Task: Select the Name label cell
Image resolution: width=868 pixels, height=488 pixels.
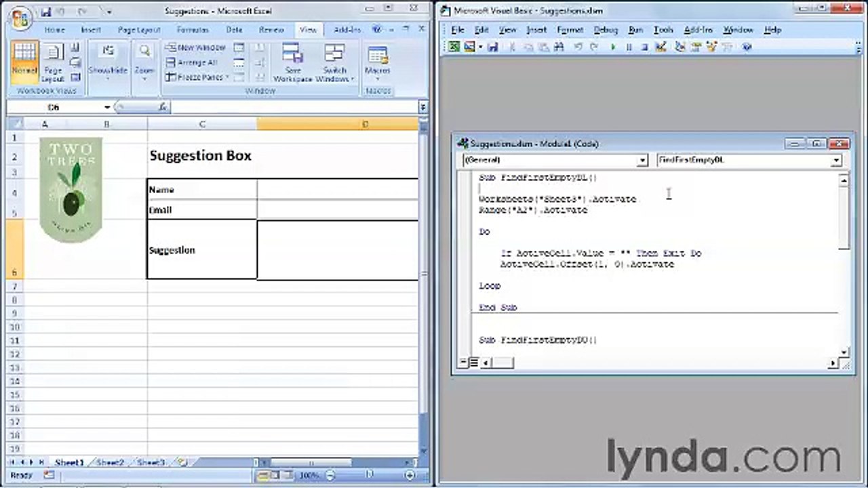Action: pos(202,189)
